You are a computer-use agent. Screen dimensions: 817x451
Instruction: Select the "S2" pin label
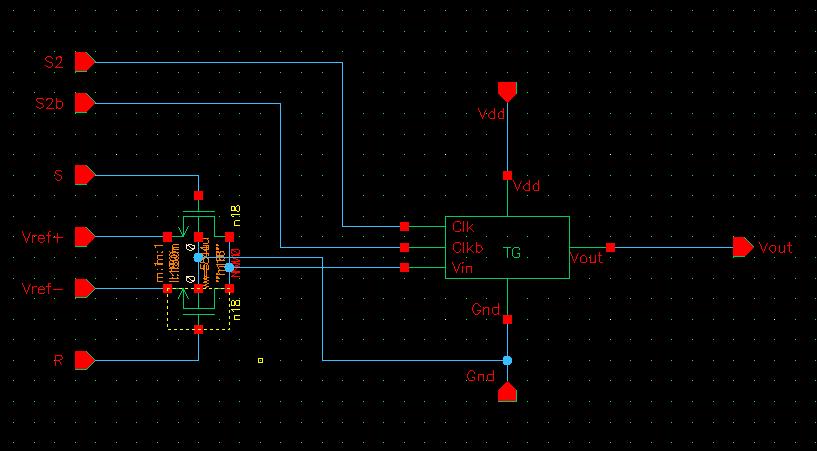pyautogui.click(x=54, y=62)
